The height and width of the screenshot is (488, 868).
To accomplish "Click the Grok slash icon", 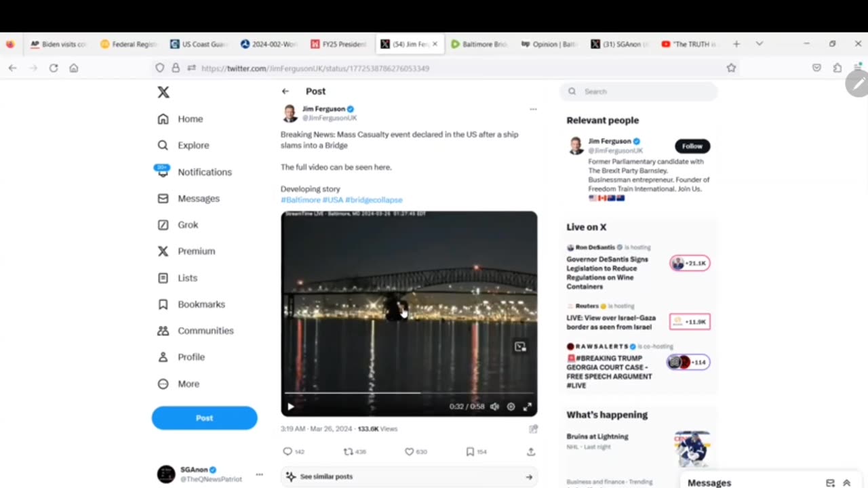I will 163,224.
